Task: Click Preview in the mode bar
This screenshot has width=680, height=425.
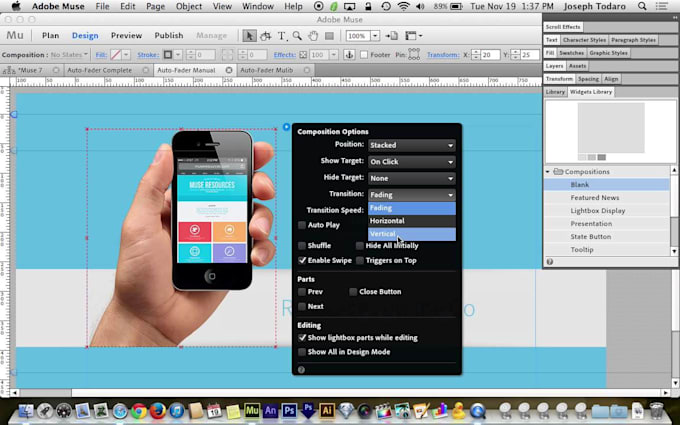Action: click(x=126, y=35)
